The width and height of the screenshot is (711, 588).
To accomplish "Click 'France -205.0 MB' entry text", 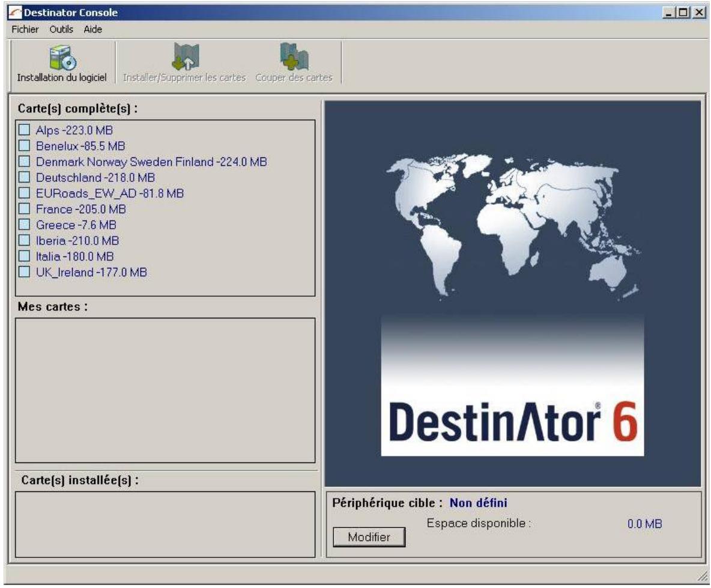I will [80, 209].
